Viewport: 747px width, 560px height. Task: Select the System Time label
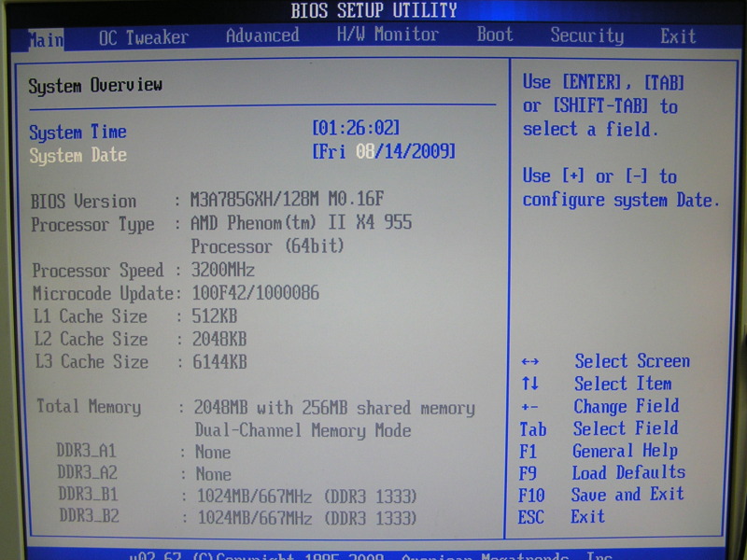78,132
